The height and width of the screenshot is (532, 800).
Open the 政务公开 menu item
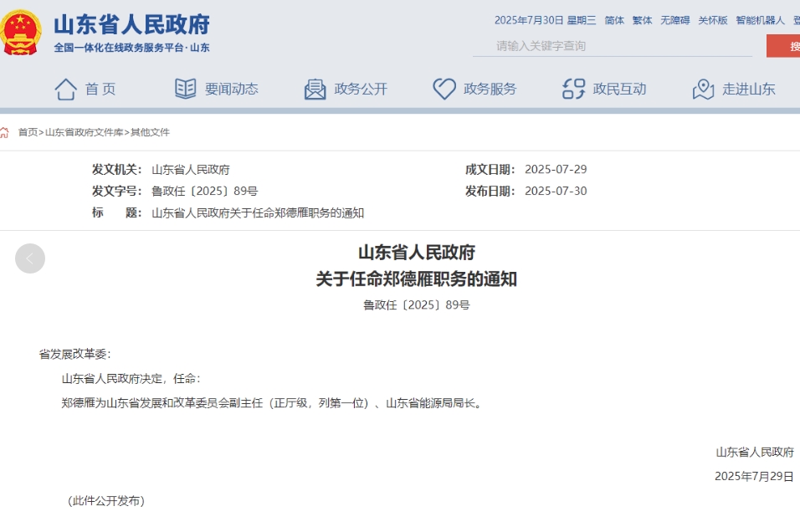coord(361,89)
